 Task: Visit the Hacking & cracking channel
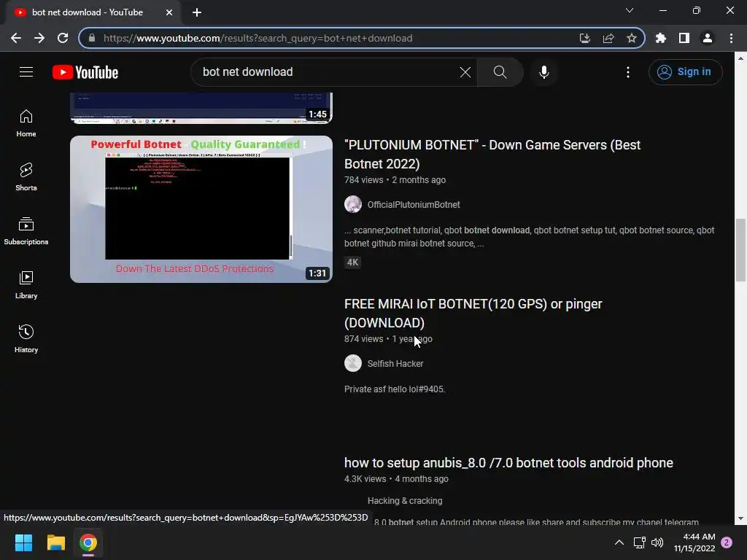pos(404,501)
